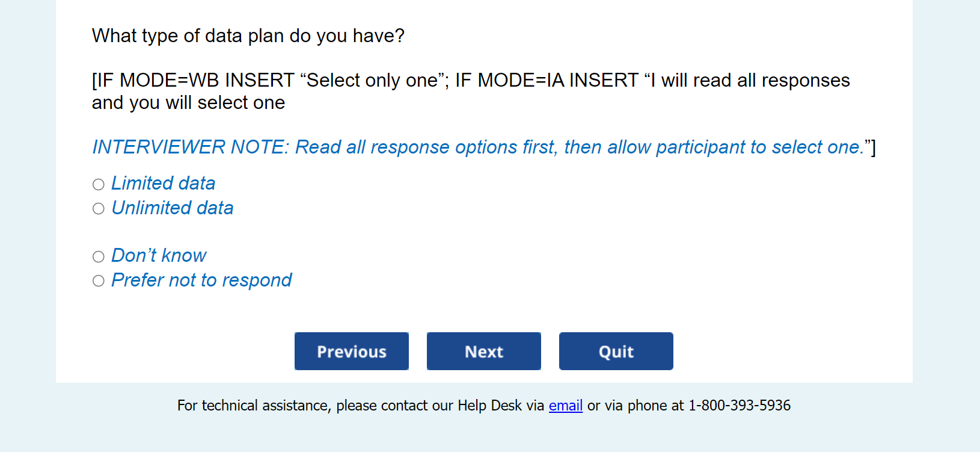Choose the Unlimited data radio option

click(x=99, y=209)
